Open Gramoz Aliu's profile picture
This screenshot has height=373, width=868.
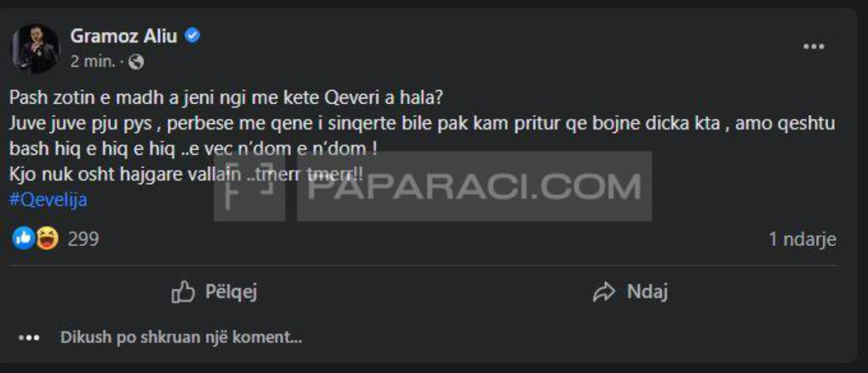(x=36, y=49)
